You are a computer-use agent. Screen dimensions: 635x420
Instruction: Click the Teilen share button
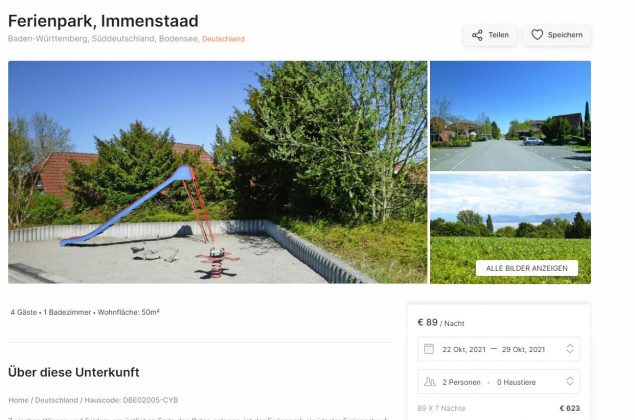[x=490, y=35]
